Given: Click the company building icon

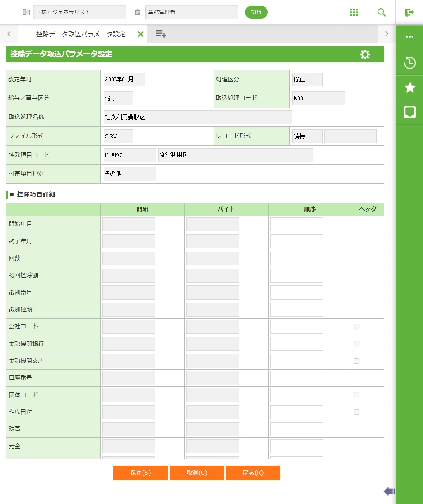Looking at the screenshot, I should 26,12.
